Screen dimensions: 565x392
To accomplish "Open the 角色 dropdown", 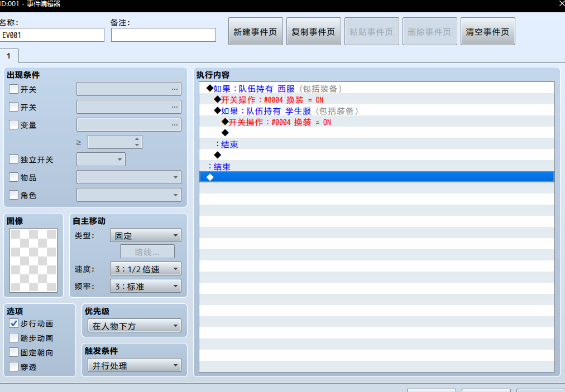I will tap(128, 195).
